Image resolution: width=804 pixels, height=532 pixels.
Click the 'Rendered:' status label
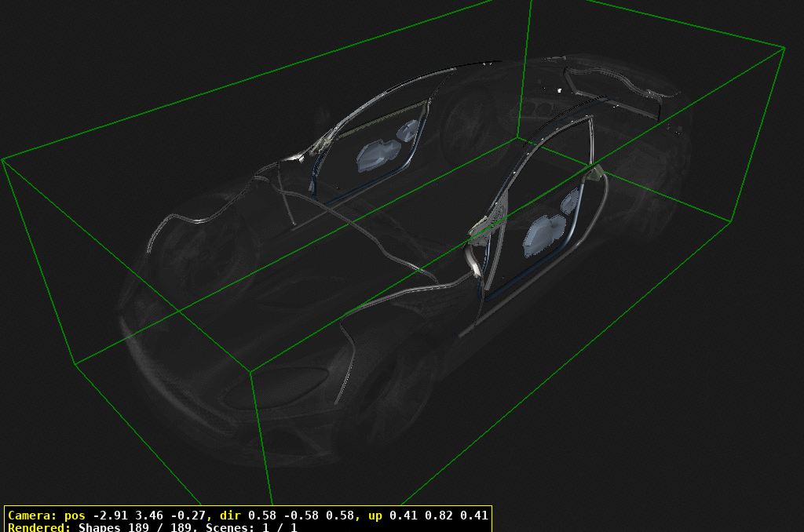tap(38, 528)
